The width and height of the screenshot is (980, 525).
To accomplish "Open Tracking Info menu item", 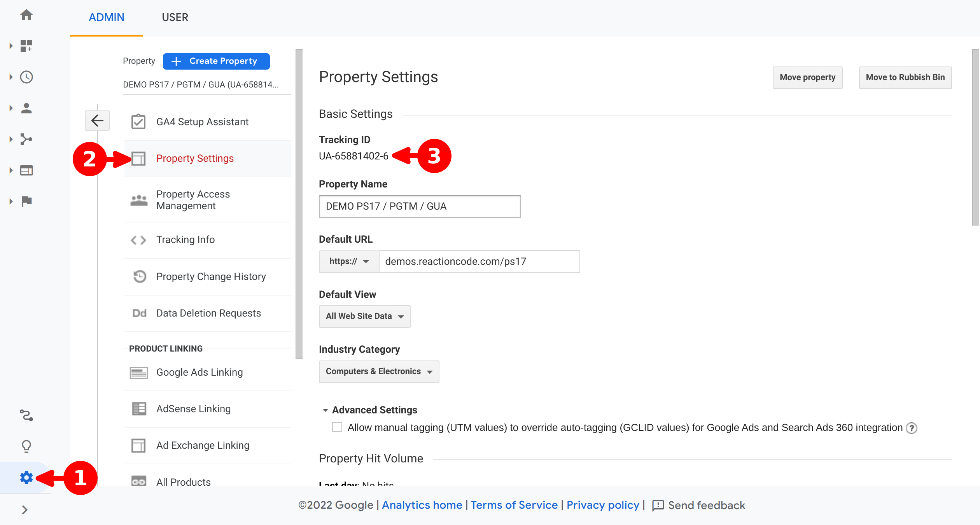I will click(x=185, y=240).
